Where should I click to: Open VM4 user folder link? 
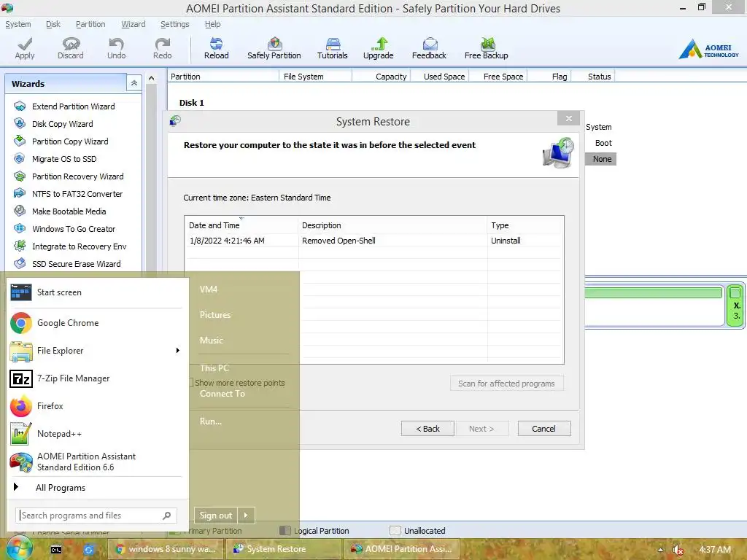(x=209, y=289)
